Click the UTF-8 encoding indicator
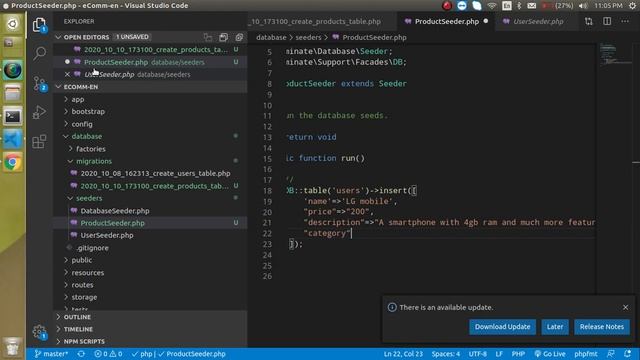The image size is (640, 360). [477, 354]
